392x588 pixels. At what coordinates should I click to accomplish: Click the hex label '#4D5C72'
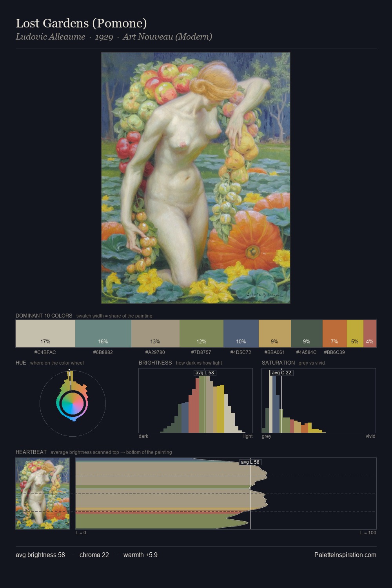click(241, 352)
